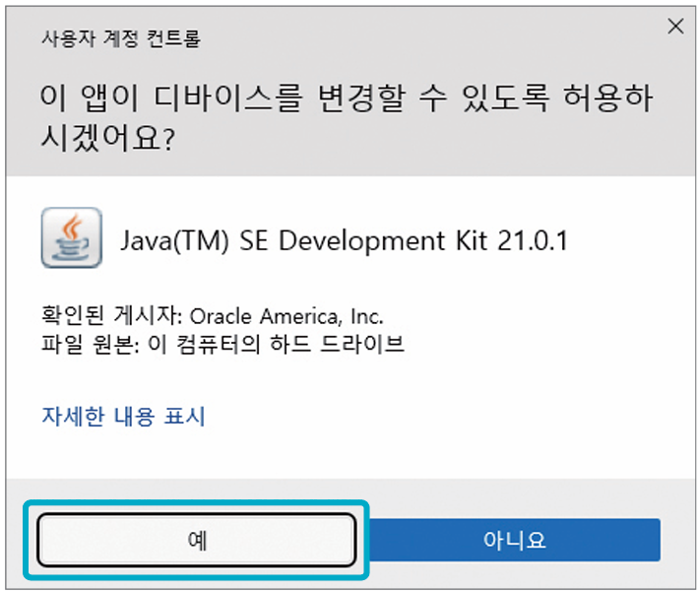Screen dimensions: 700x592
Task: Expand the 자세한 내용 표시 details
Action: 123,417
